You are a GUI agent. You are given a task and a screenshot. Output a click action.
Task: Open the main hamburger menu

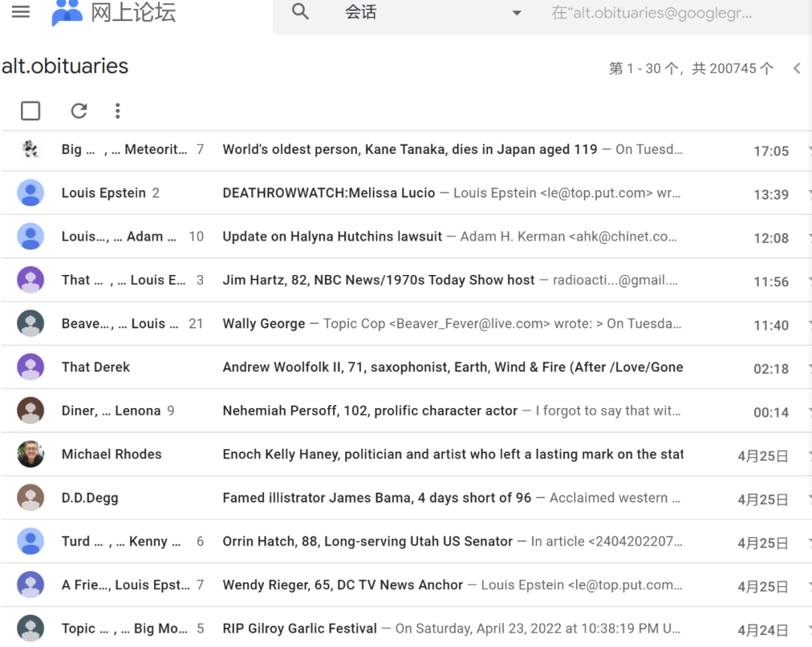(x=21, y=11)
